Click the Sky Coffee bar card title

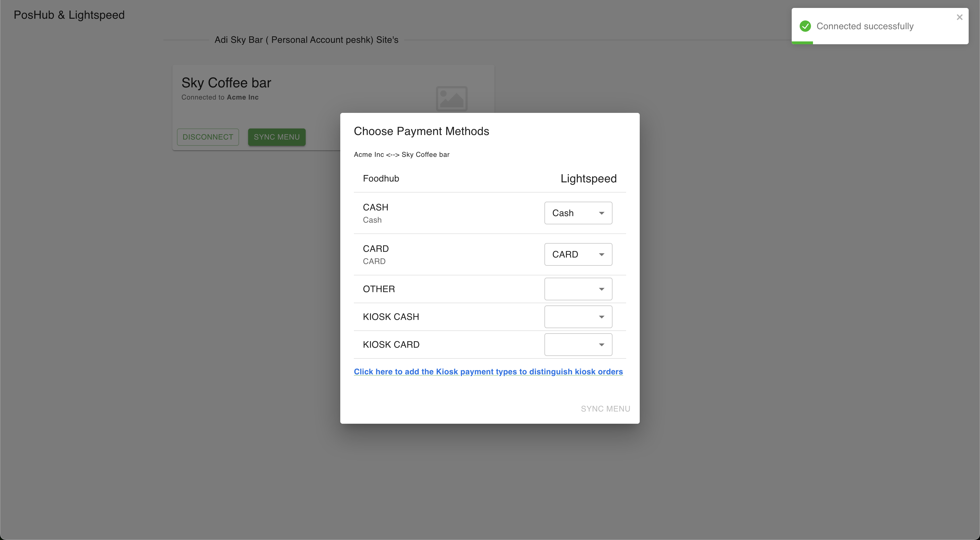[x=226, y=83]
